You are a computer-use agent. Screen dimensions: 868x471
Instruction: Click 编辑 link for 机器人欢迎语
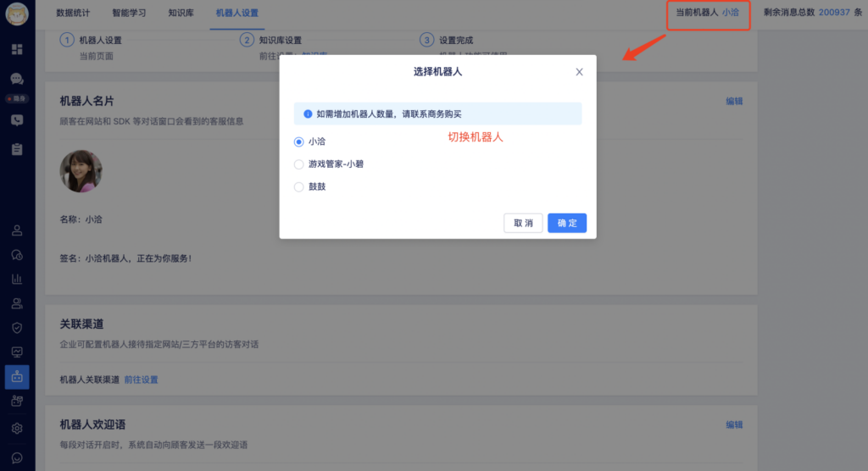734,425
